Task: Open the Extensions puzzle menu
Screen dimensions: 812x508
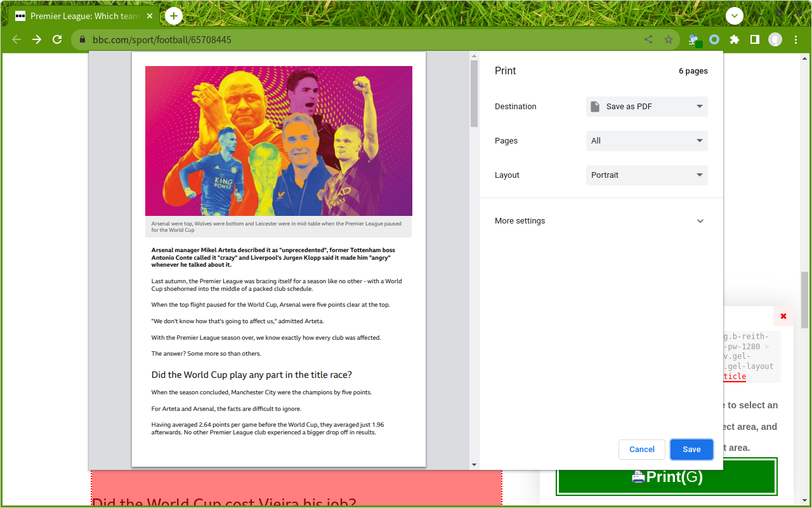Action: tap(735, 39)
